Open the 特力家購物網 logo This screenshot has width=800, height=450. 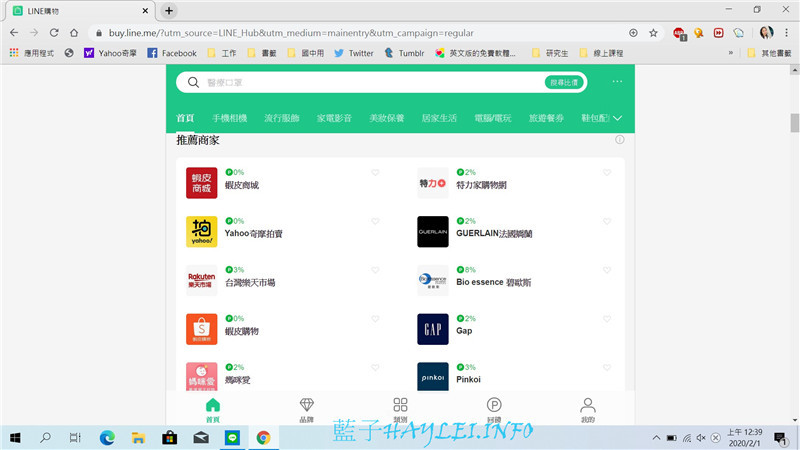click(x=433, y=183)
